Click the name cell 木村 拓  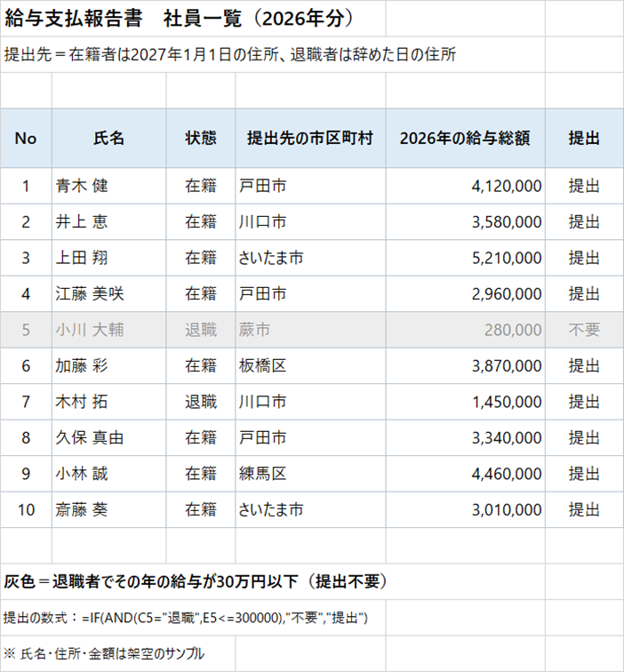[x=108, y=402]
